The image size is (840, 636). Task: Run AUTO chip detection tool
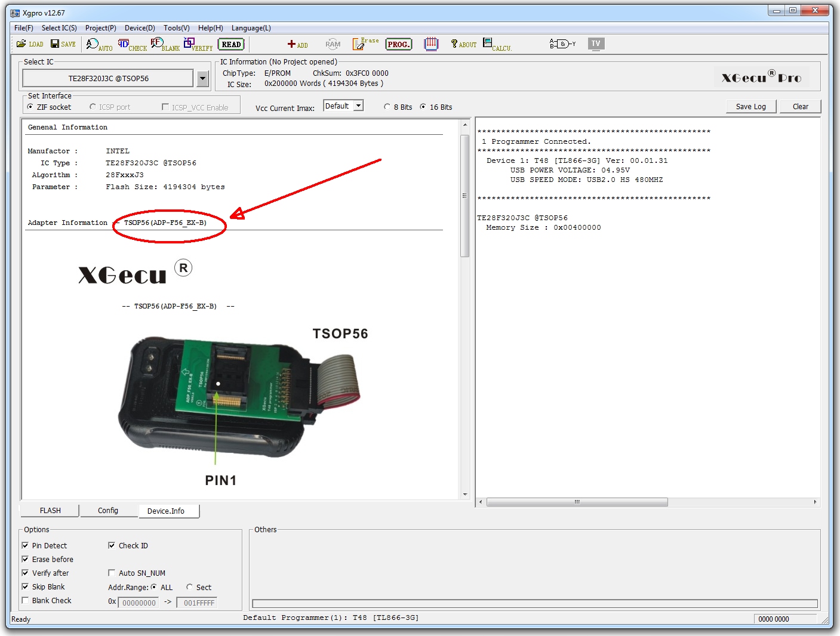click(x=99, y=44)
